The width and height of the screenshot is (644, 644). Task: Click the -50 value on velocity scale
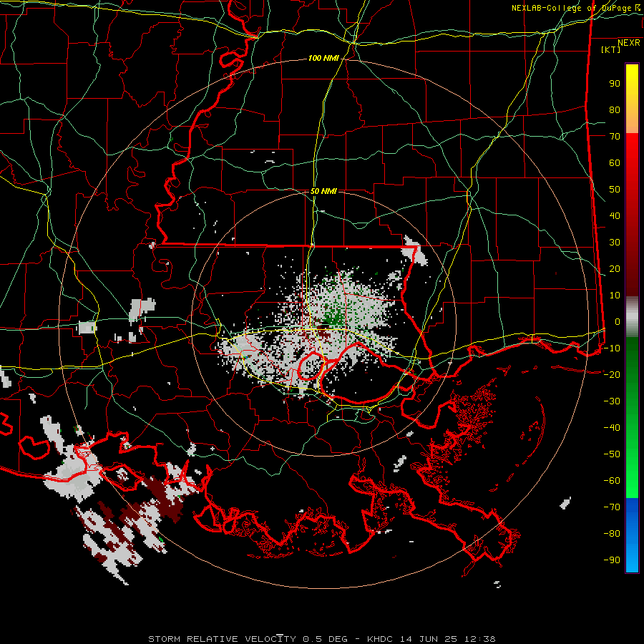pos(612,454)
